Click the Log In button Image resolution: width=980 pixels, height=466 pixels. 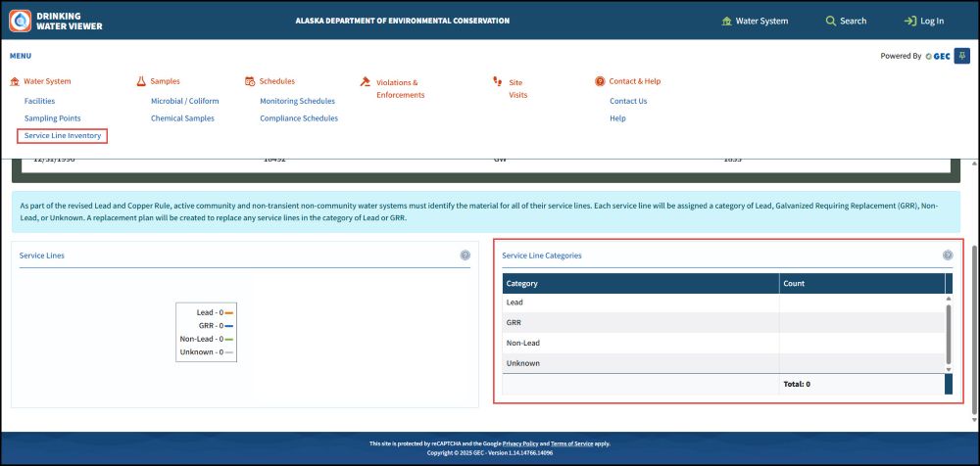[923, 21]
